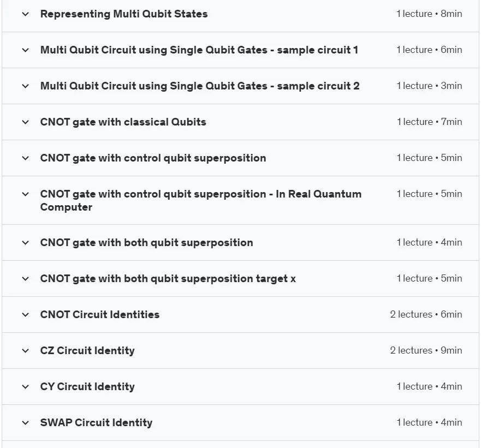Image resolution: width=481 pixels, height=448 pixels.
Task: Click the CZ Circuit Identity chevron arrow
Action: 26,351
